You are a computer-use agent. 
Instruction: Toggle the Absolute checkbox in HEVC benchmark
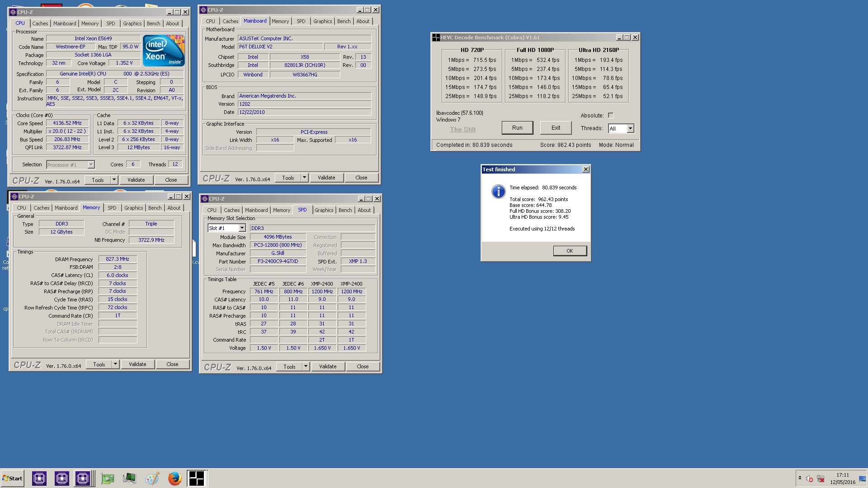point(611,116)
